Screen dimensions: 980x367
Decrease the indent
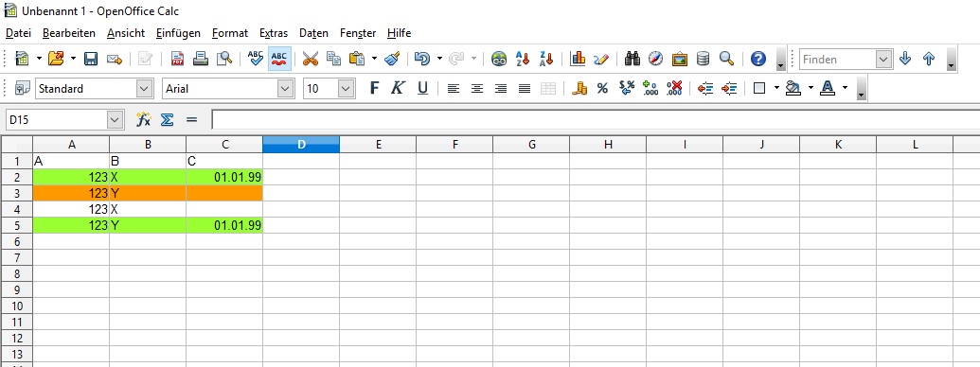click(705, 89)
